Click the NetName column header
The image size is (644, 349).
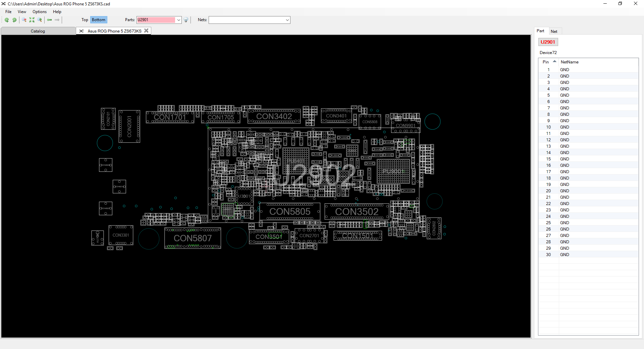[570, 62]
